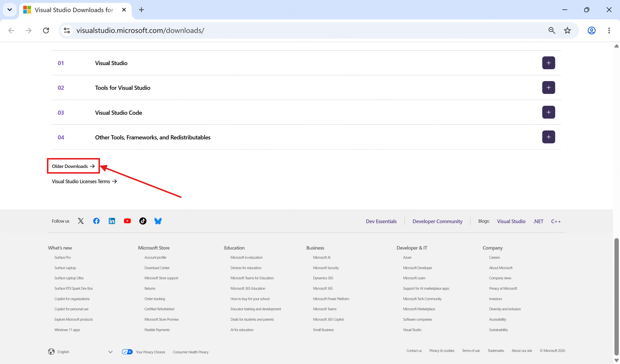The height and width of the screenshot is (364, 620).
Task: Open the Dynamics 365 footer link
Action: pyautogui.click(x=323, y=278)
